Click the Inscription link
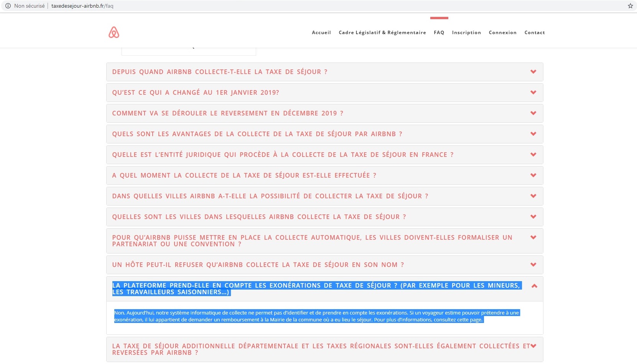Screen dimensions: 637x364 click(466, 33)
